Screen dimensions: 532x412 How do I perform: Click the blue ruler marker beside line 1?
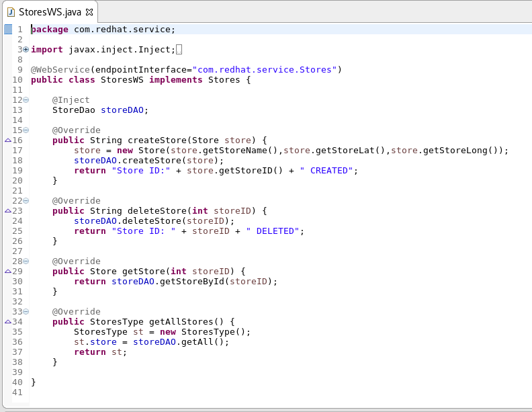coord(8,30)
